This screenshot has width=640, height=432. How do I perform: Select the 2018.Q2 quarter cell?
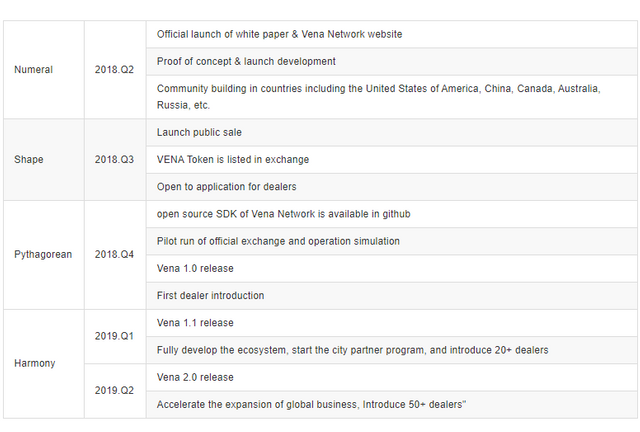[113, 70]
